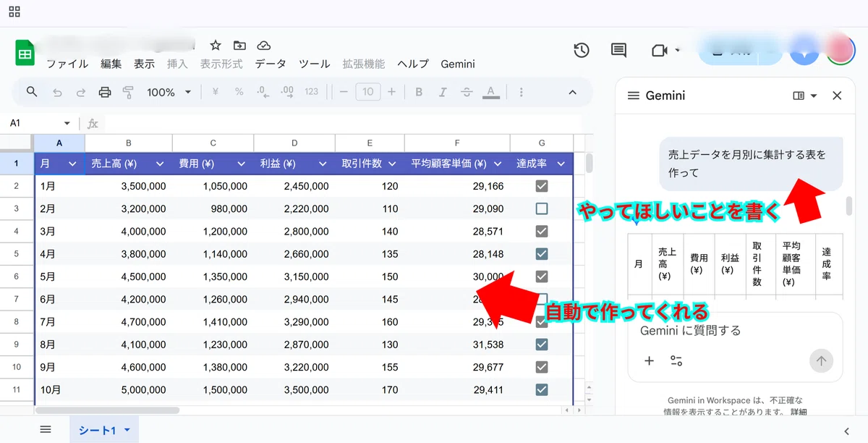Check the cloud save status icon
868x443 pixels.
click(x=264, y=45)
